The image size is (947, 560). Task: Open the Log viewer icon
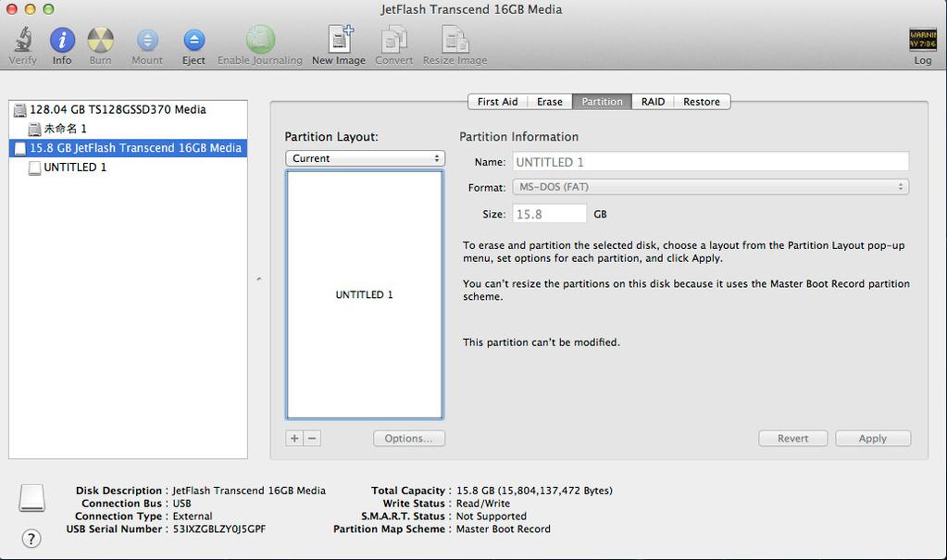tap(922, 40)
